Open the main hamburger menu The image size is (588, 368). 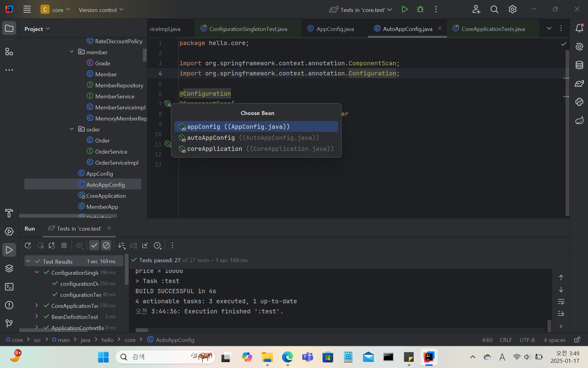[27, 10]
